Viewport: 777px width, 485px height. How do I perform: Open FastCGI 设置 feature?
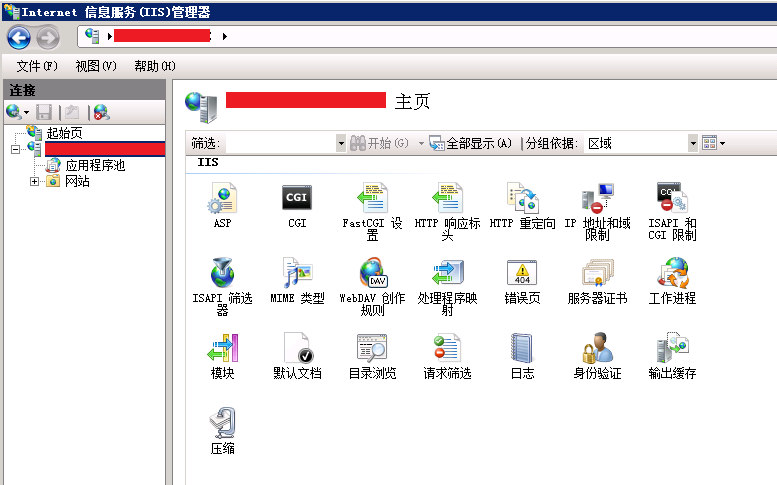pos(372,199)
